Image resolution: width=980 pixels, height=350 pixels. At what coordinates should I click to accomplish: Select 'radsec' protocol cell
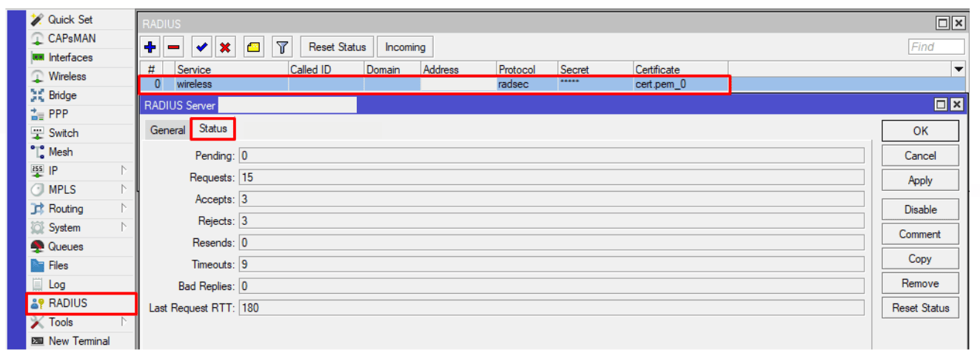pyautogui.click(x=526, y=84)
